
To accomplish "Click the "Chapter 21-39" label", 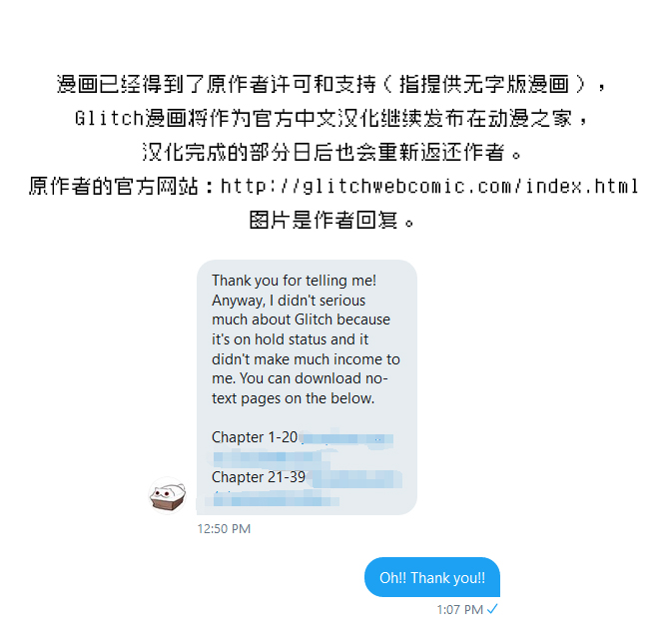I will (x=259, y=477).
